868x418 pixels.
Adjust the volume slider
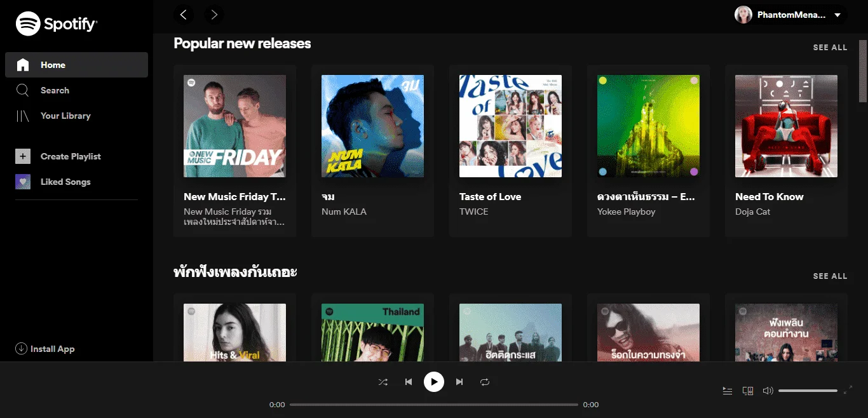(808, 391)
